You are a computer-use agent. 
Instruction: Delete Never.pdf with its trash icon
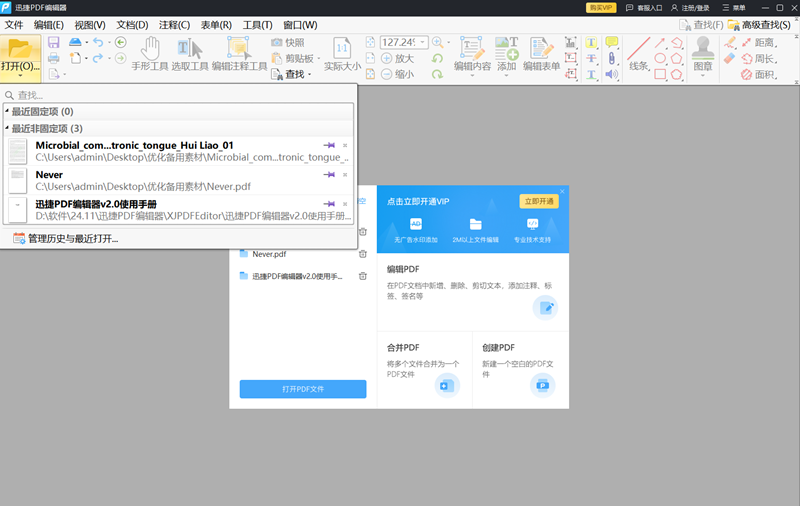(363, 254)
